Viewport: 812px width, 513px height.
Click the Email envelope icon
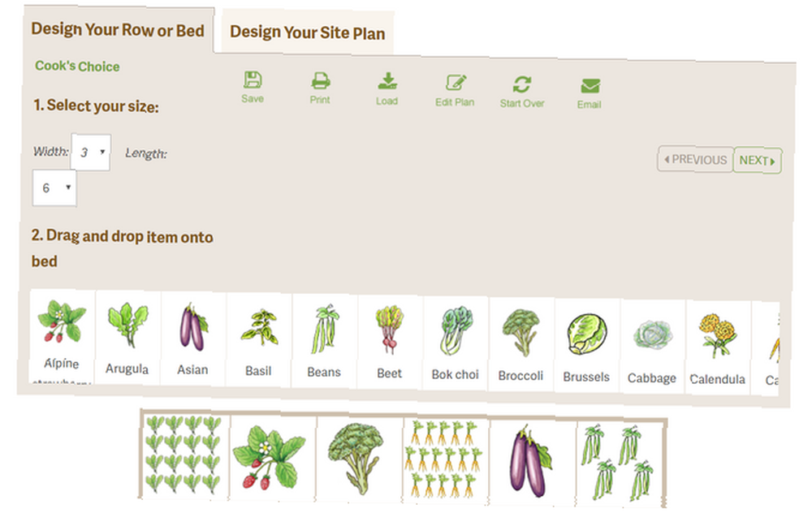pyautogui.click(x=590, y=86)
